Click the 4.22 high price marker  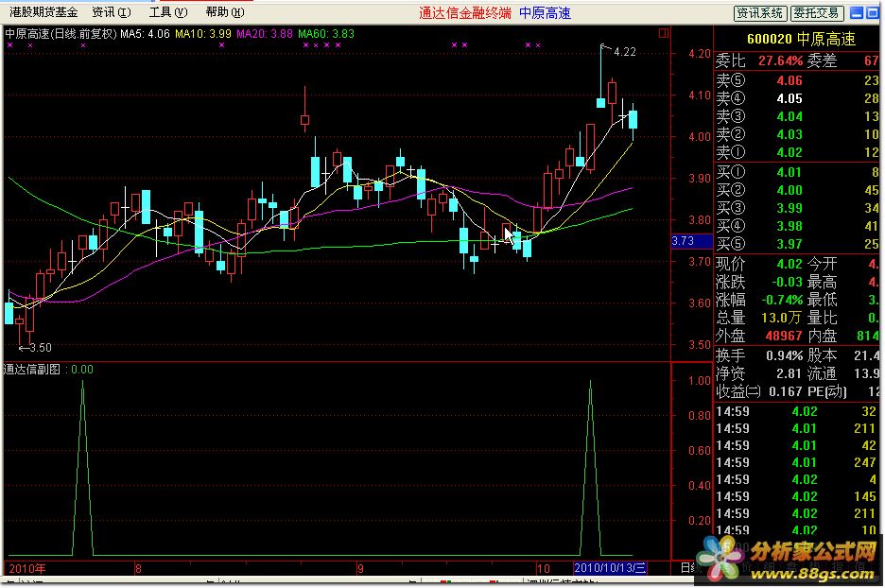pyautogui.click(x=624, y=52)
